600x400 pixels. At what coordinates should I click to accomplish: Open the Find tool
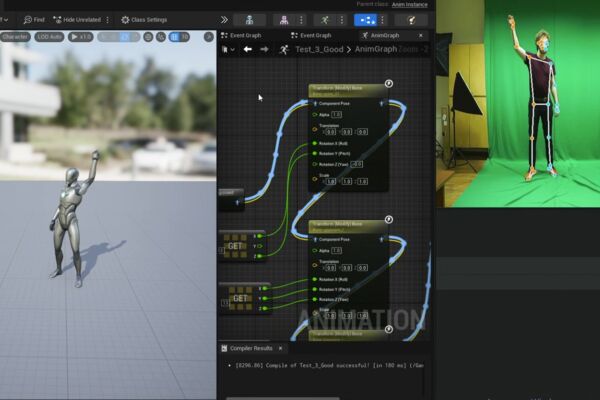(x=34, y=20)
